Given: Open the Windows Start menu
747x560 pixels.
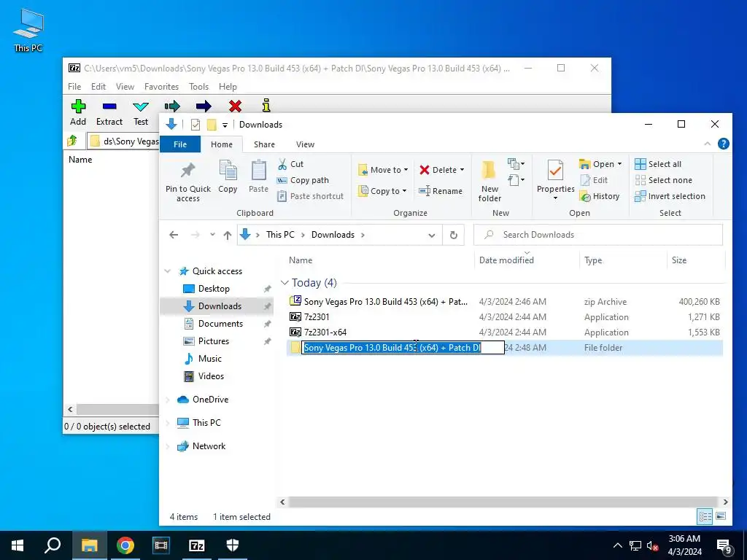Looking at the screenshot, I should 18,545.
